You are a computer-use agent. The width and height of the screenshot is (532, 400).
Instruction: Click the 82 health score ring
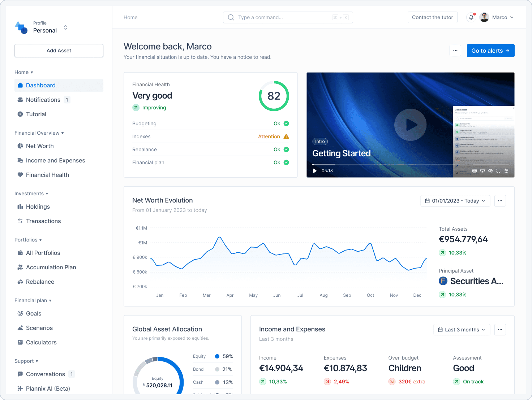click(x=274, y=96)
